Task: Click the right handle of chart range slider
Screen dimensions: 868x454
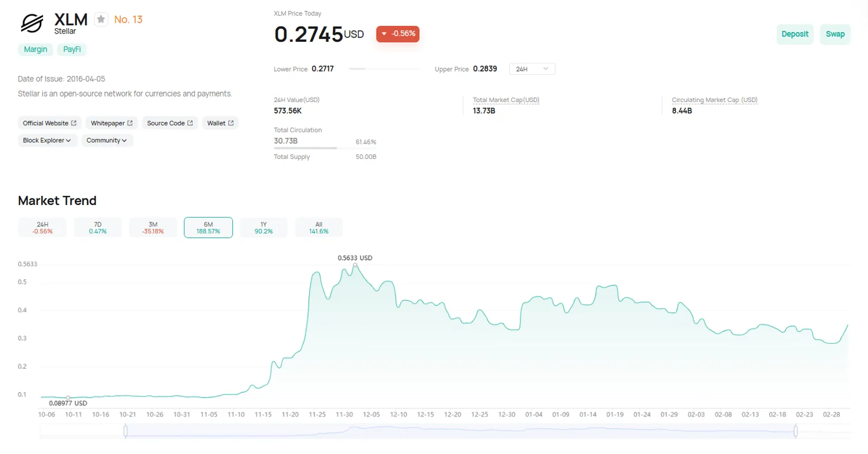Action: point(796,431)
